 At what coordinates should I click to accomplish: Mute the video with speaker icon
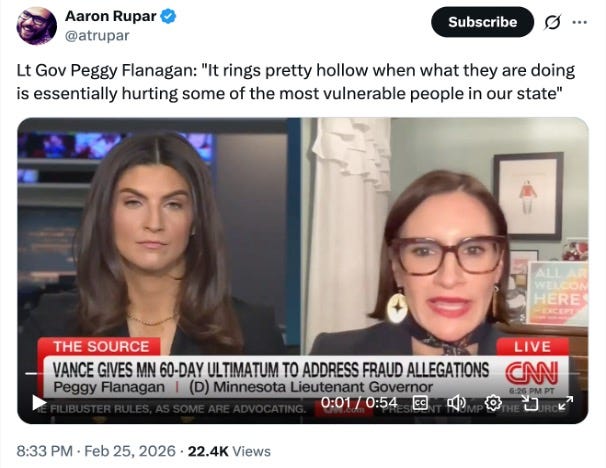point(456,403)
